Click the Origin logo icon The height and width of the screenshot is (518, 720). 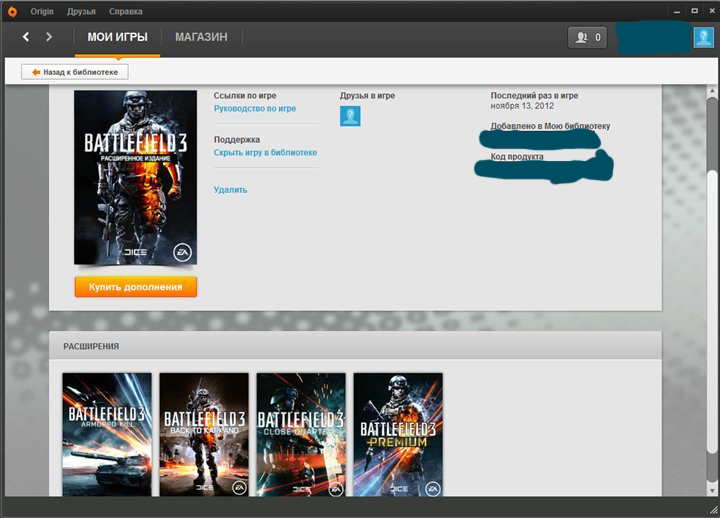[x=11, y=11]
